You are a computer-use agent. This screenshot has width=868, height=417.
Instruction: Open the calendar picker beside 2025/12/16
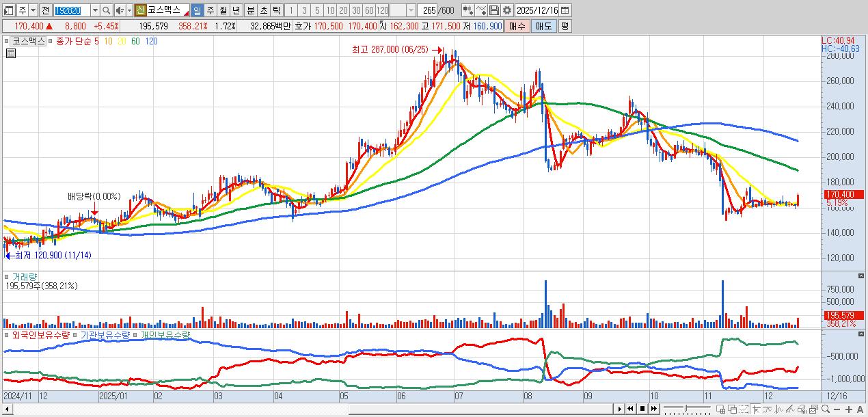(565, 10)
